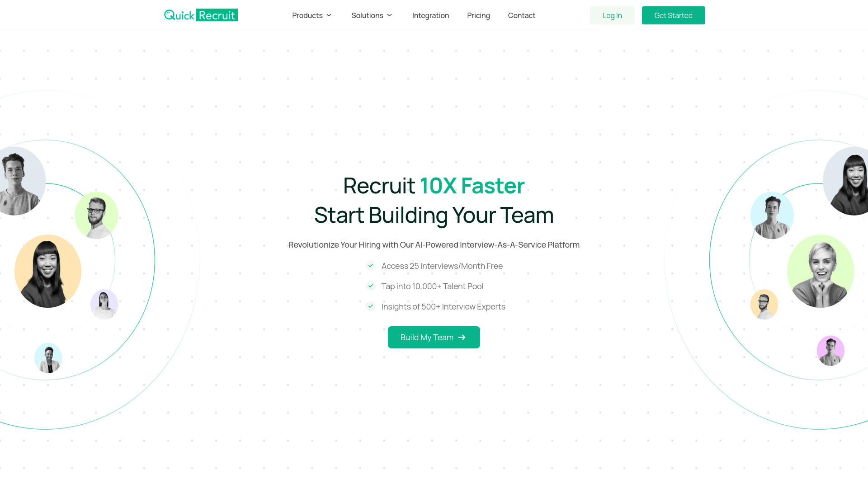
Task: Click the female candidate portrait on the right
Action: click(x=821, y=271)
